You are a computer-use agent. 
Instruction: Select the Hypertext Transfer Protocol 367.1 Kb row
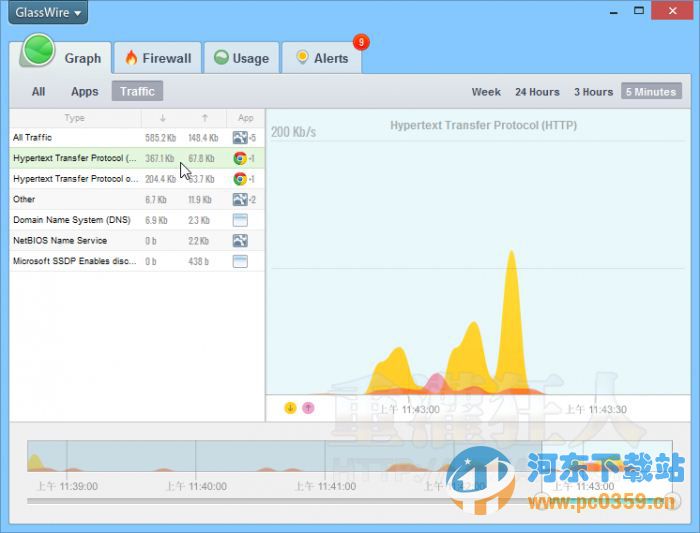click(137, 158)
